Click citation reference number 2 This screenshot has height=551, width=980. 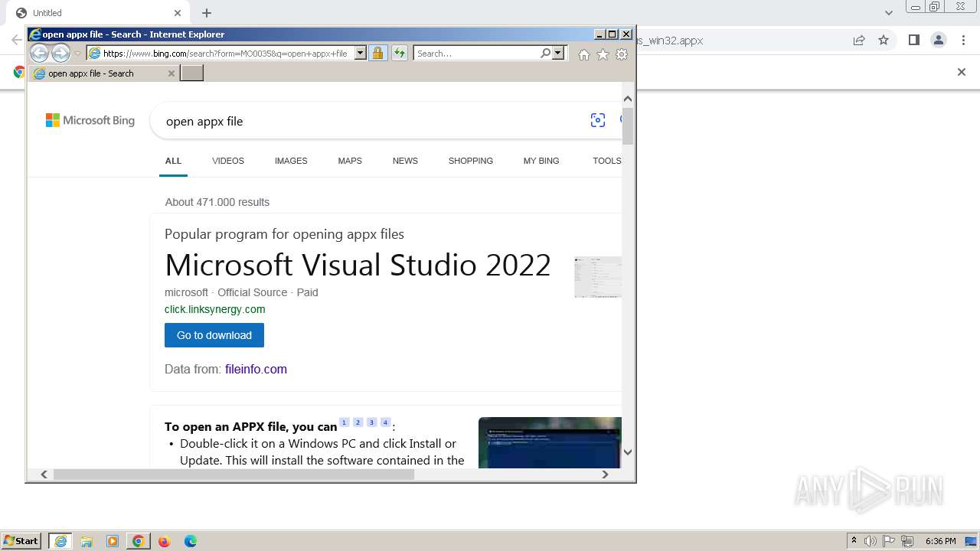(x=358, y=422)
